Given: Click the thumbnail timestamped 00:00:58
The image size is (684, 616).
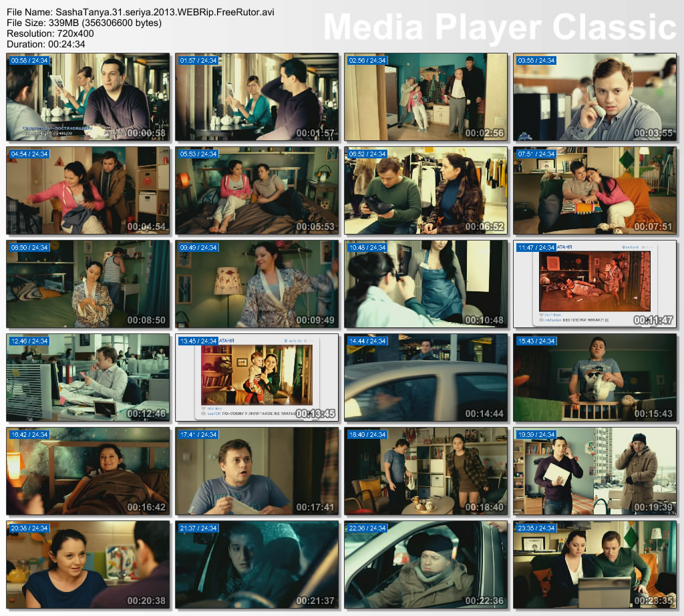Looking at the screenshot, I should click(x=88, y=97).
